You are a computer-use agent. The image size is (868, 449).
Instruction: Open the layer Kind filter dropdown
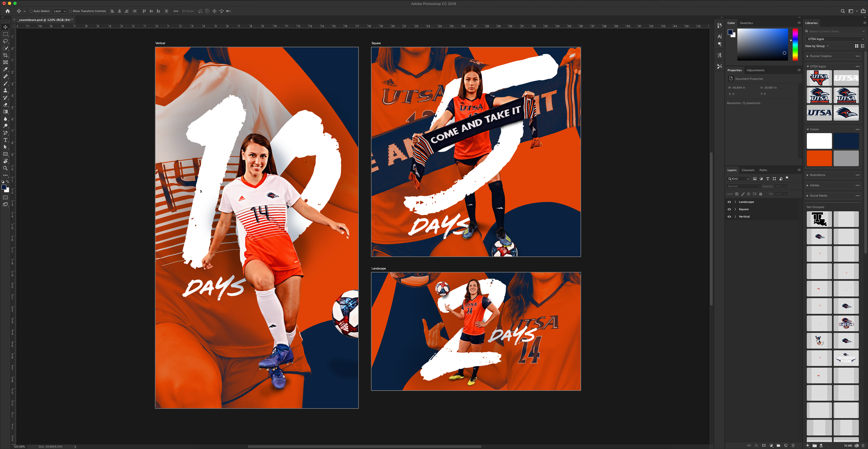[738, 179]
